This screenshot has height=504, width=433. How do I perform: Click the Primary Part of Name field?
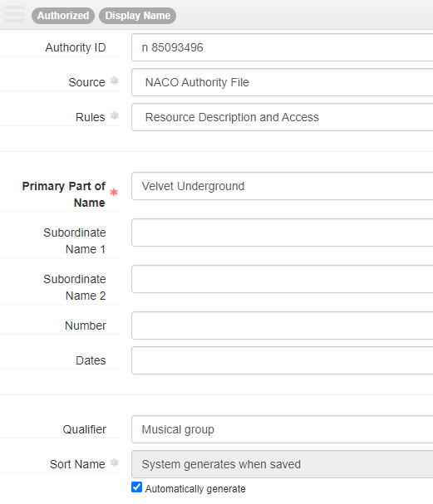tap(282, 186)
